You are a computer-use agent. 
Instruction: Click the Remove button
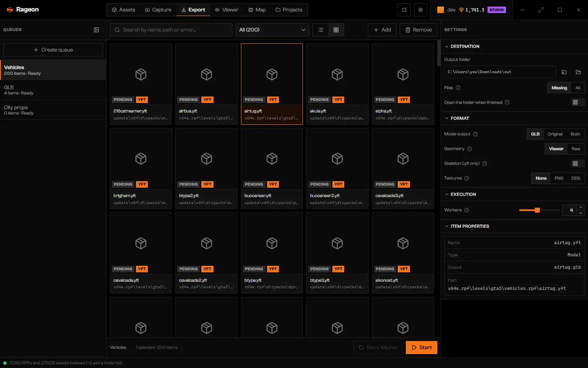tap(419, 30)
